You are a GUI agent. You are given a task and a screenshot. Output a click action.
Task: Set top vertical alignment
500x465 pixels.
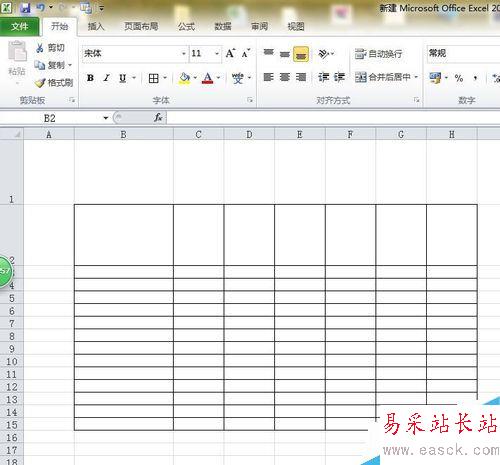pos(268,53)
